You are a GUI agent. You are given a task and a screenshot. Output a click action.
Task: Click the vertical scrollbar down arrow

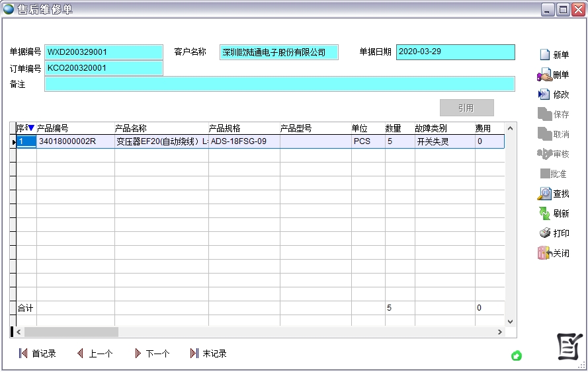pos(510,321)
